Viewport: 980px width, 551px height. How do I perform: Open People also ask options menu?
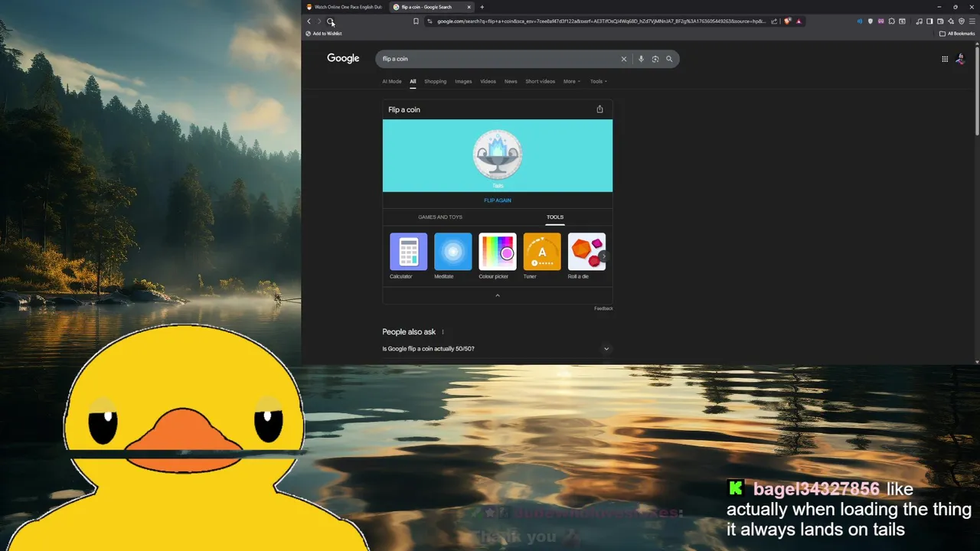point(443,332)
